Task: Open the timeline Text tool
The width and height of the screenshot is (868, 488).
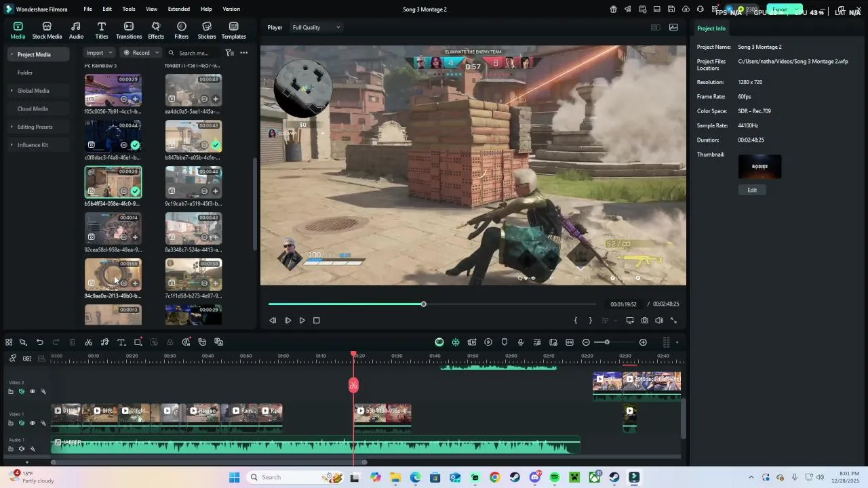Action: coord(121,342)
